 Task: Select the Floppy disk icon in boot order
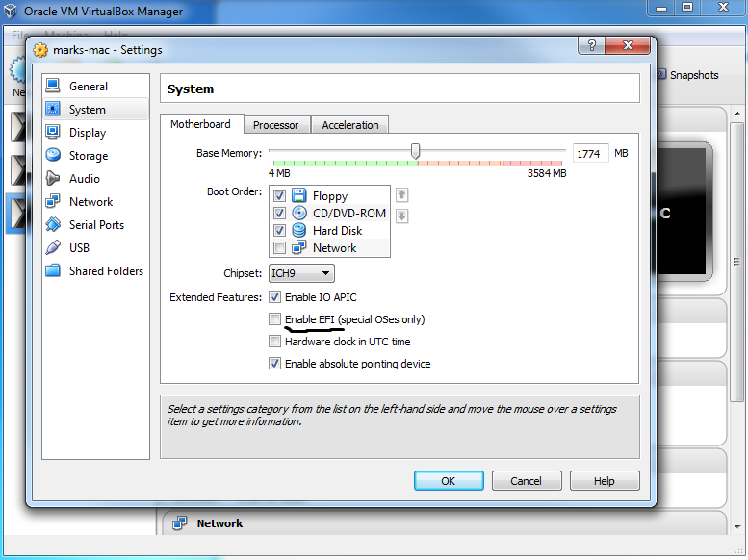coord(299,195)
